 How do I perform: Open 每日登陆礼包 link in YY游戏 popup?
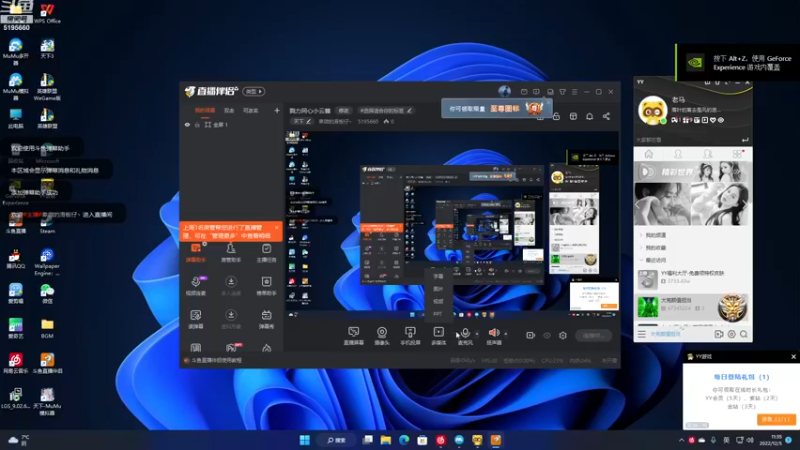[741, 377]
